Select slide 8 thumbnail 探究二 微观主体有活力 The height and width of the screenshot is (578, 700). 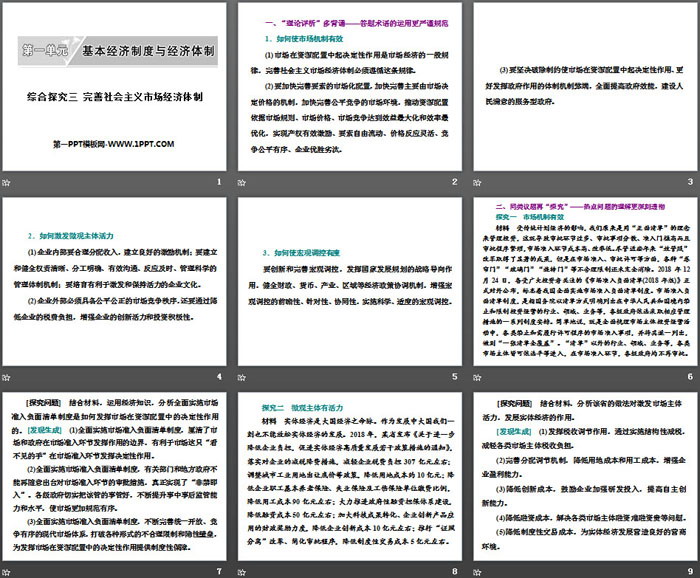[x=350, y=476]
